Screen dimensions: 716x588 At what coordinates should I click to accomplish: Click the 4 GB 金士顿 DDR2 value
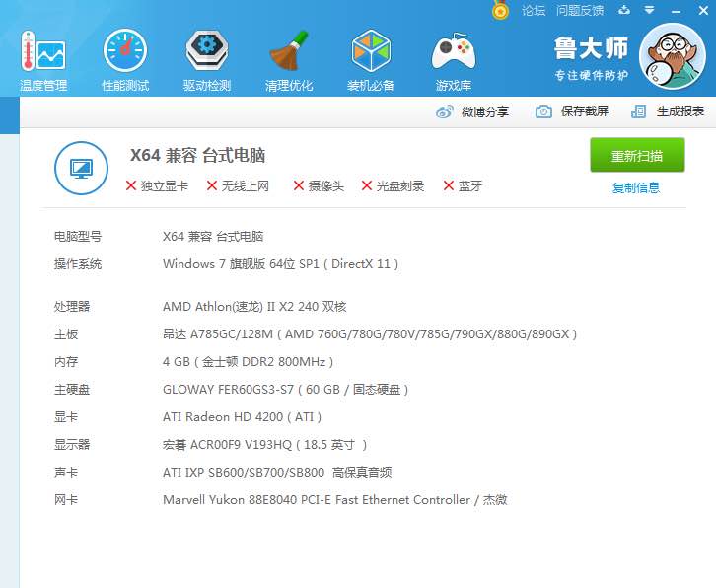click(x=248, y=362)
